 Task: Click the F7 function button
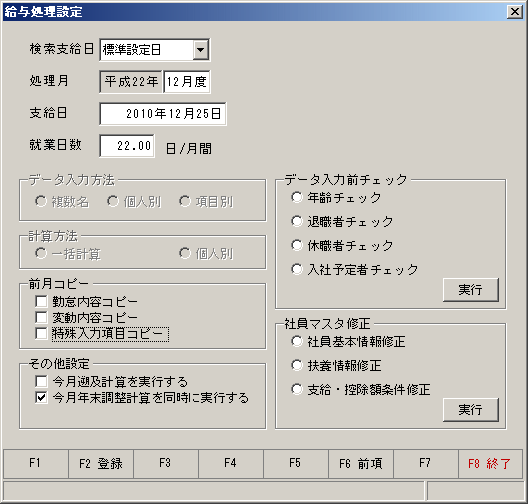[x=426, y=463]
